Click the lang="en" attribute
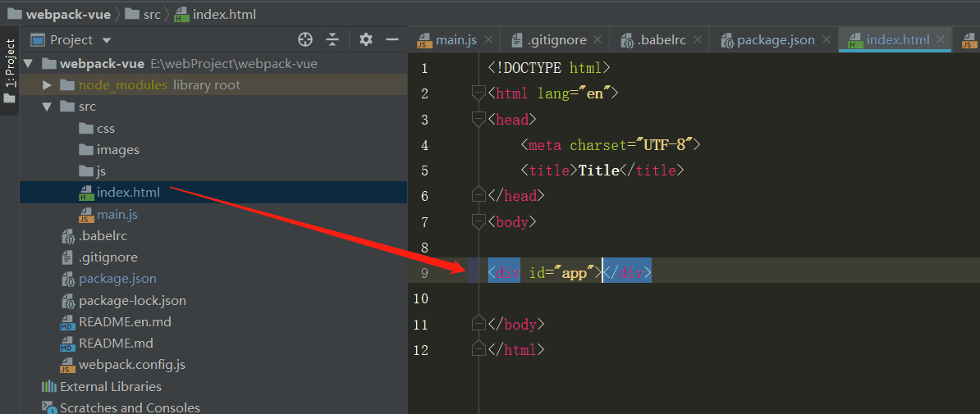Screen dimensions: 980x414 click(x=573, y=93)
